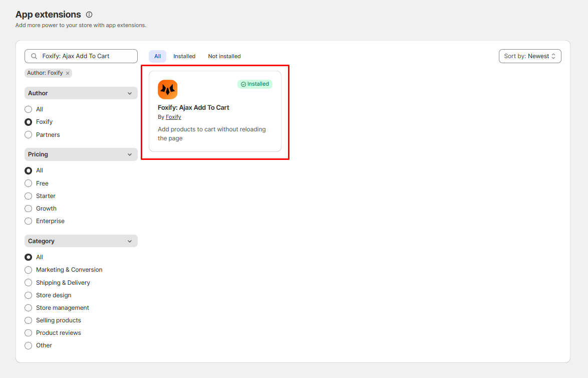Filter by Product reviews category
Image resolution: width=588 pixels, height=378 pixels.
[x=28, y=333]
